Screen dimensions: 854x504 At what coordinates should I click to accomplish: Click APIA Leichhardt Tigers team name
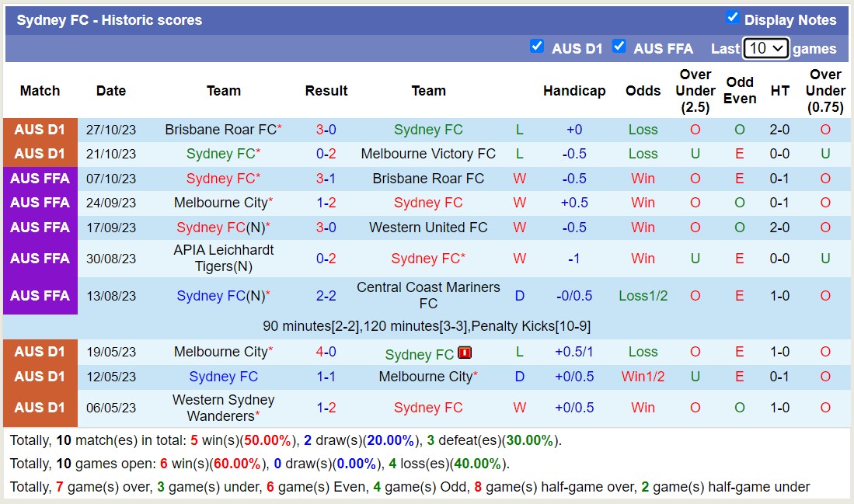[x=223, y=258]
